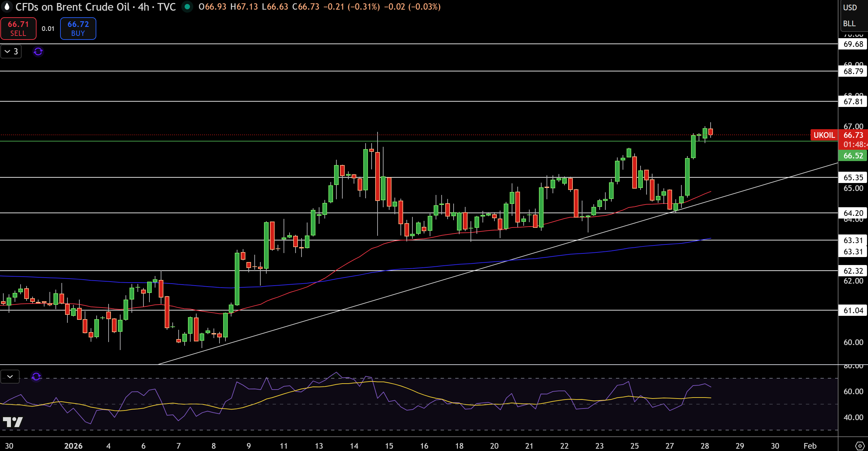868x451 pixels.
Task: Collapse the RSI pane legend chevron
Action: [x=10, y=377]
